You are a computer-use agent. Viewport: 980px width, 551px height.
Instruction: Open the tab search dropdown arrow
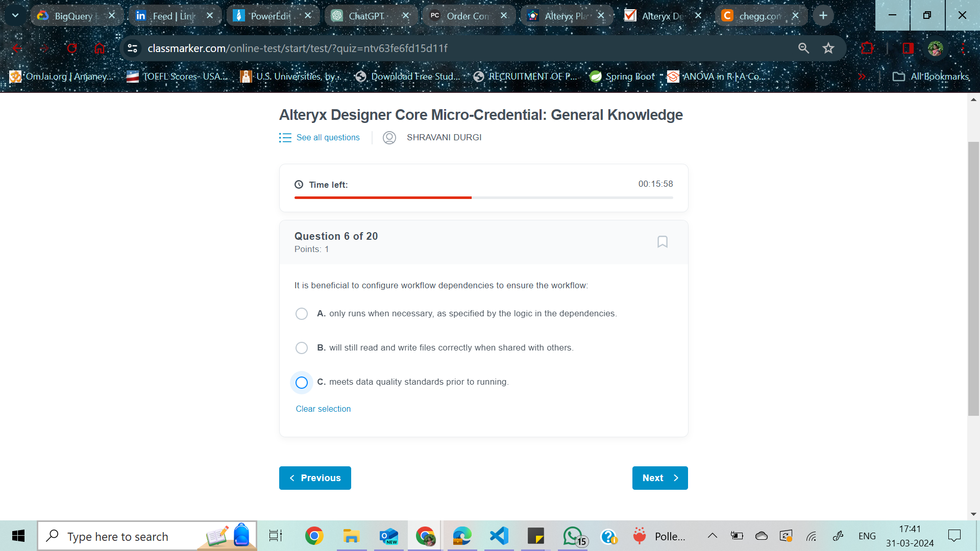[15, 15]
